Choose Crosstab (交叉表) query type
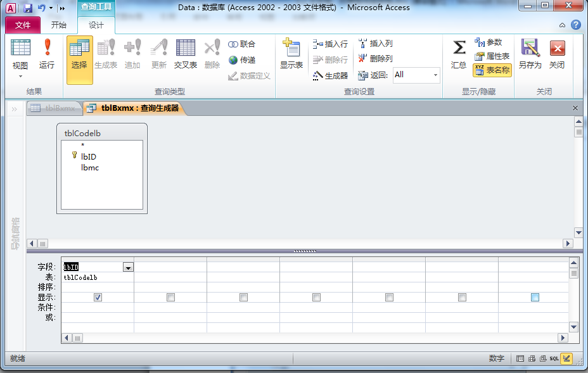Viewport: 588px width, 373px height. coord(186,54)
